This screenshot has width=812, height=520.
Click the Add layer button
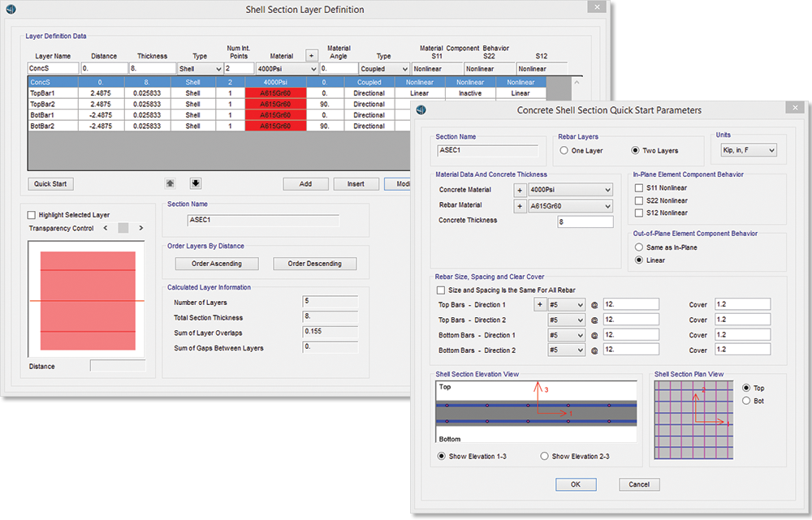click(x=305, y=183)
